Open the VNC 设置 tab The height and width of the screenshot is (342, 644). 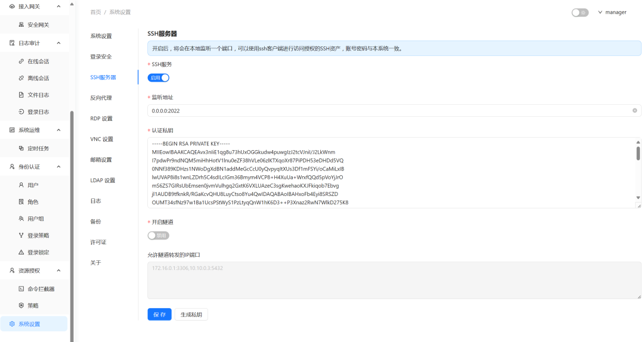click(102, 139)
